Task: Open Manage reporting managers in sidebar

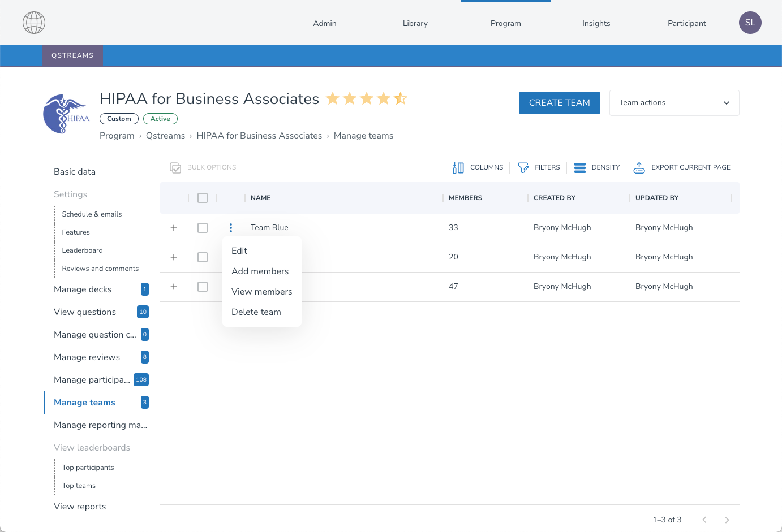Action: click(x=101, y=425)
